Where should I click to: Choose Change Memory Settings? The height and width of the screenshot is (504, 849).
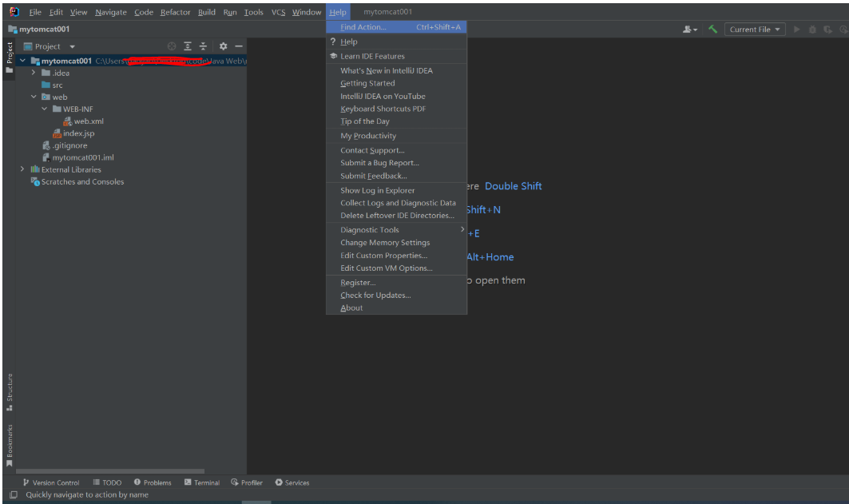(396, 243)
